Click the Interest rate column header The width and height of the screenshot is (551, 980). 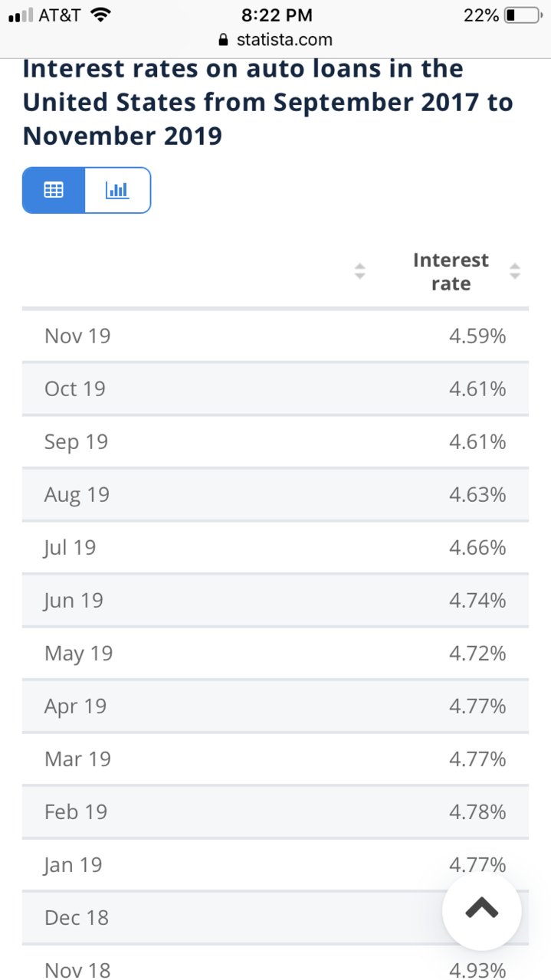pos(451,271)
